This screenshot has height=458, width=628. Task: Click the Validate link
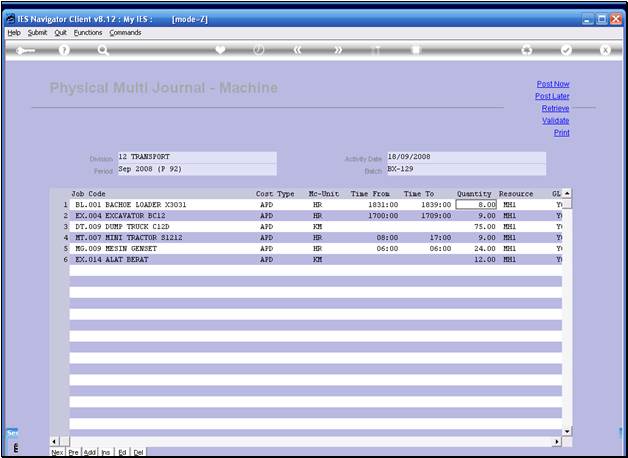pos(556,121)
